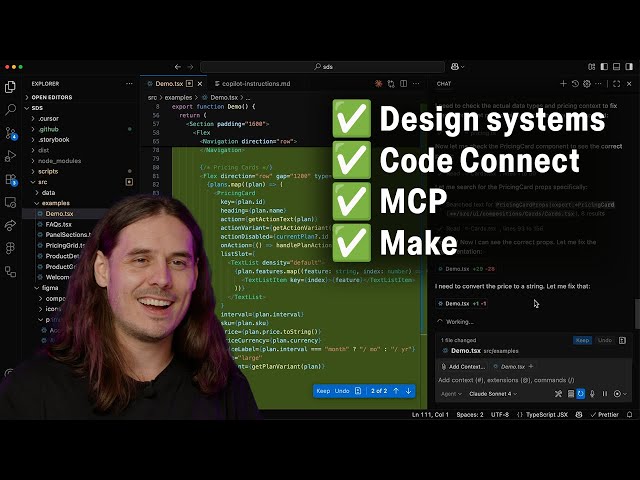Expand the data folder
This screenshot has height=480, width=640.
(48, 193)
